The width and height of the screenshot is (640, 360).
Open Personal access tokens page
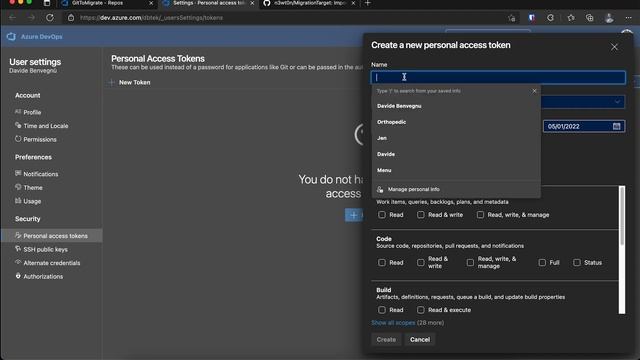pyautogui.click(x=51, y=236)
